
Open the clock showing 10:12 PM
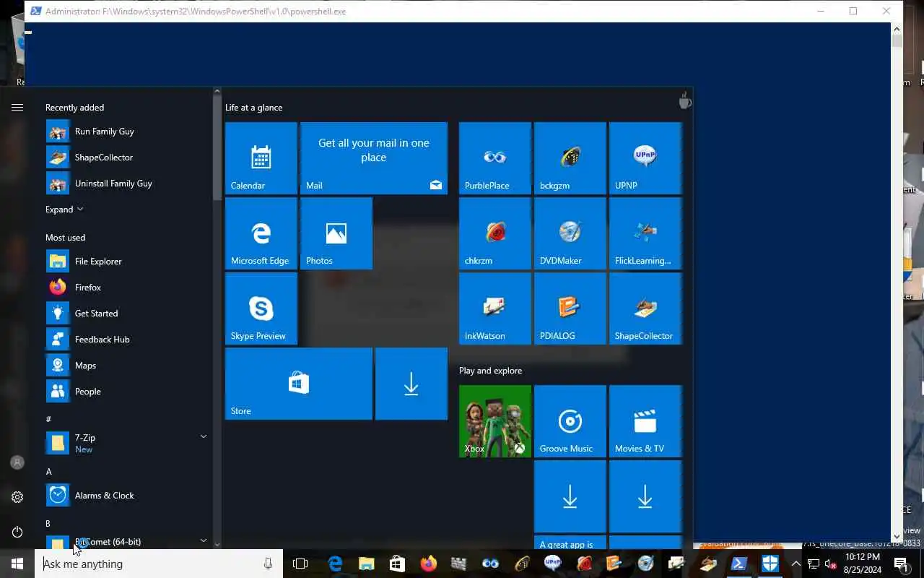[x=862, y=564]
